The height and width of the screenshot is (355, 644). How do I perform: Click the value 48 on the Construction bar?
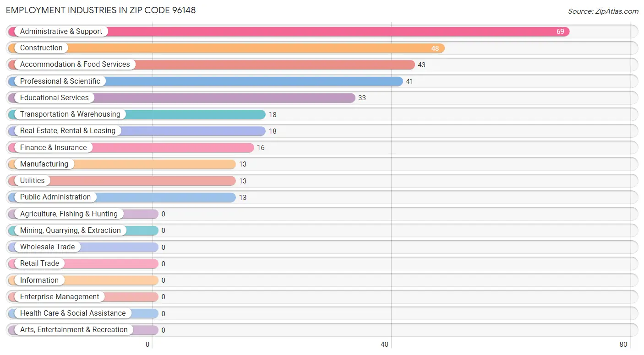coord(435,48)
